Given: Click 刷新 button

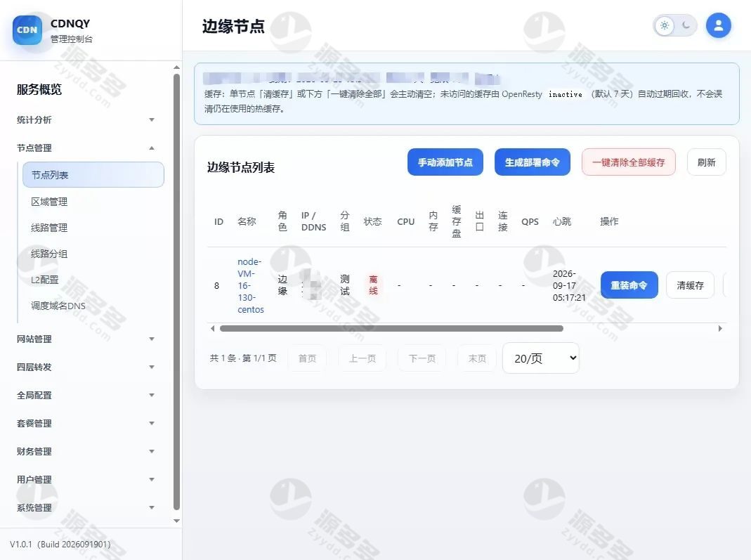Looking at the screenshot, I should 707,162.
